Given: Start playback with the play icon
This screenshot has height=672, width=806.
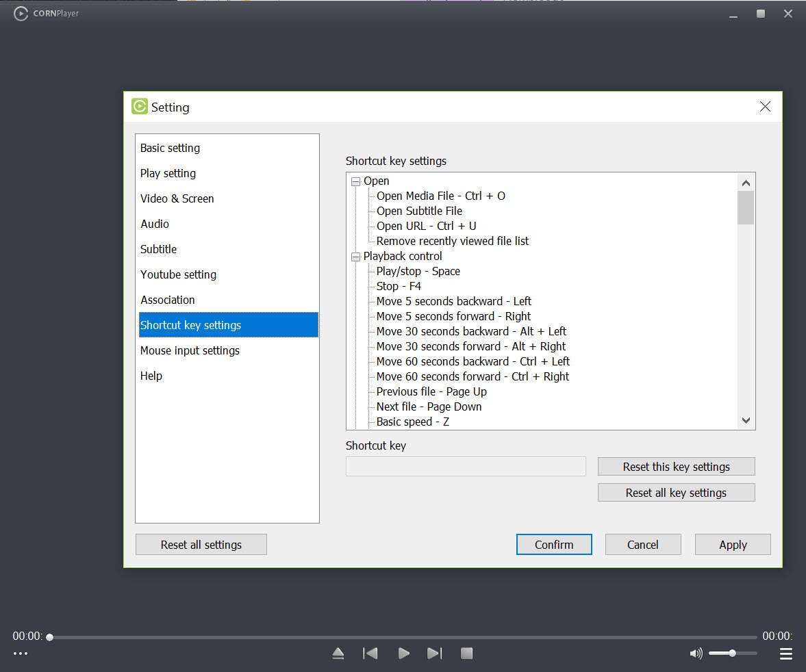Looking at the screenshot, I should pyautogui.click(x=404, y=653).
